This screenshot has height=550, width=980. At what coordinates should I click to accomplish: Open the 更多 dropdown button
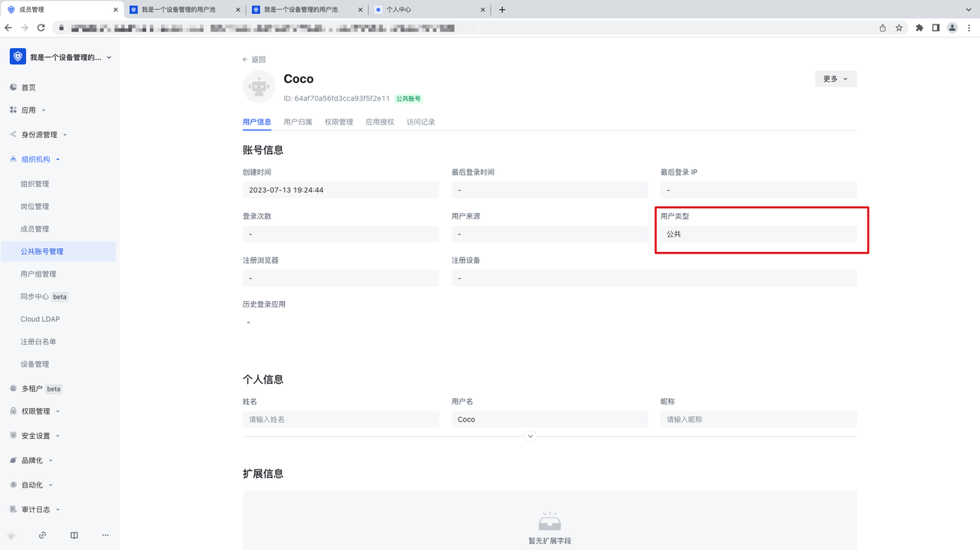(x=835, y=79)
